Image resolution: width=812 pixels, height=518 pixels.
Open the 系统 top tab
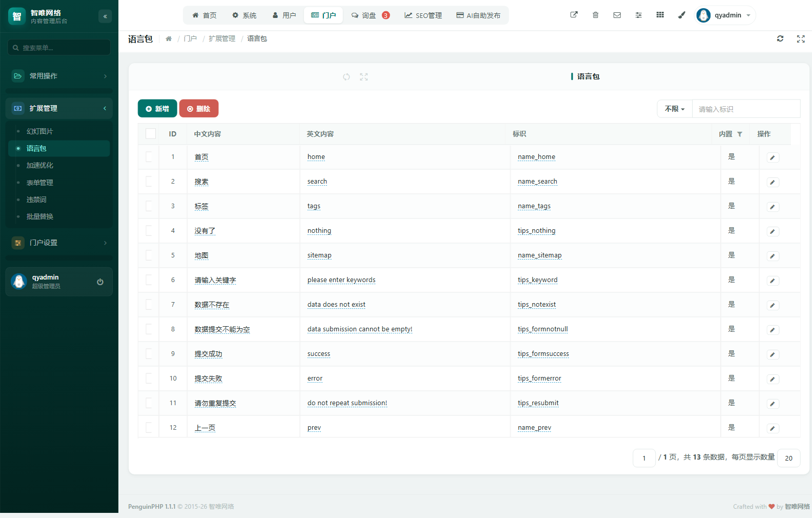pos(244,15)
